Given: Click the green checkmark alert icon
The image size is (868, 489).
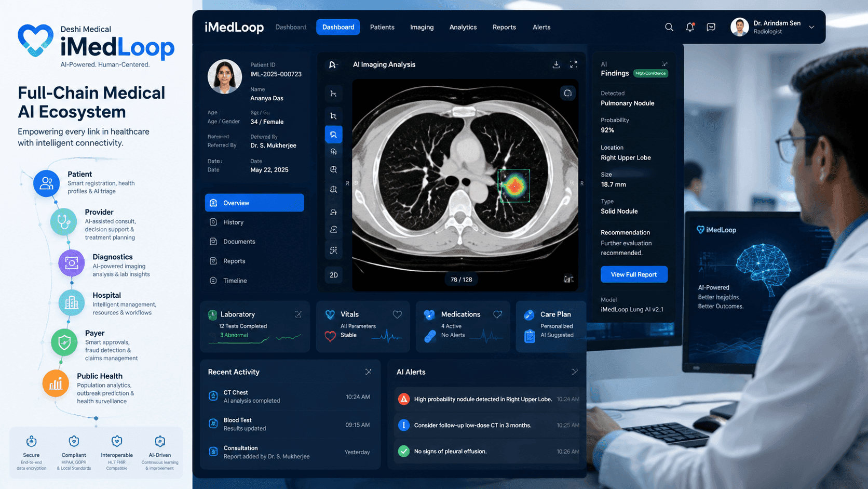Looking at the screenshot, I should click(x=403, y=451).
